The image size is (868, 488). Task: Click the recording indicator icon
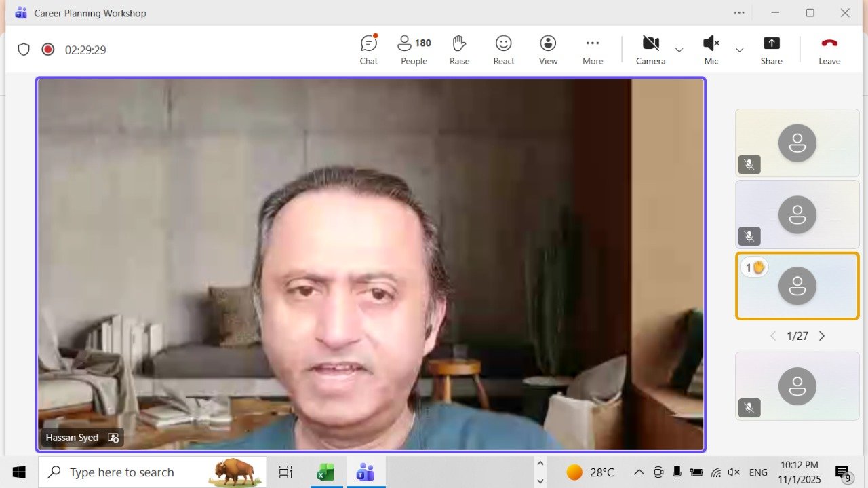(x=47, y=50)
